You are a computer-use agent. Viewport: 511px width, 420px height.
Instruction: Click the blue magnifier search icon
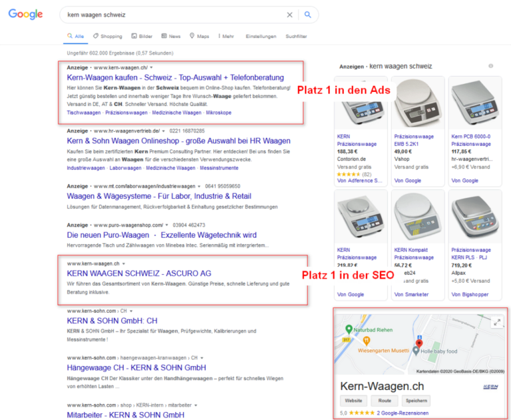coord(307,15)
